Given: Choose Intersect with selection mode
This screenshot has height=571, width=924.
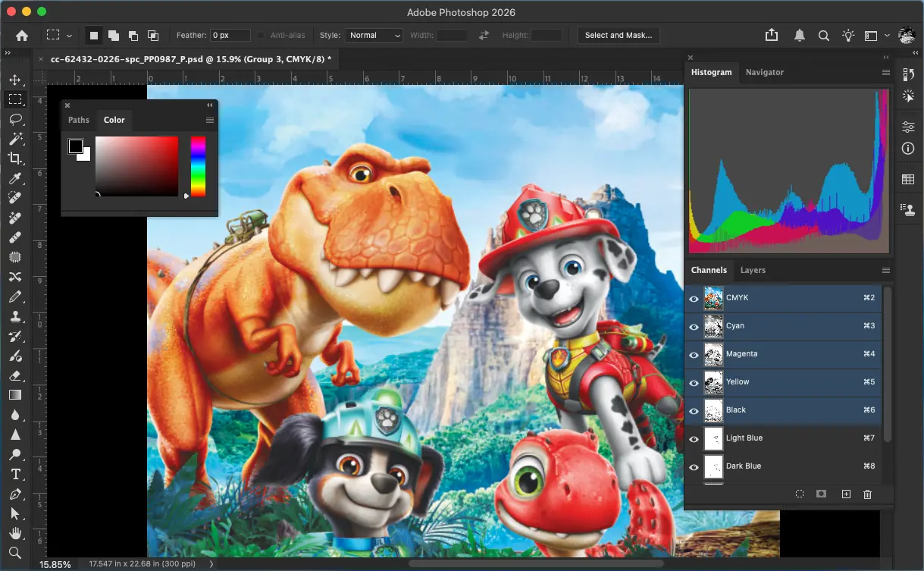Looking at the screenshot, I should coord(153,35).
